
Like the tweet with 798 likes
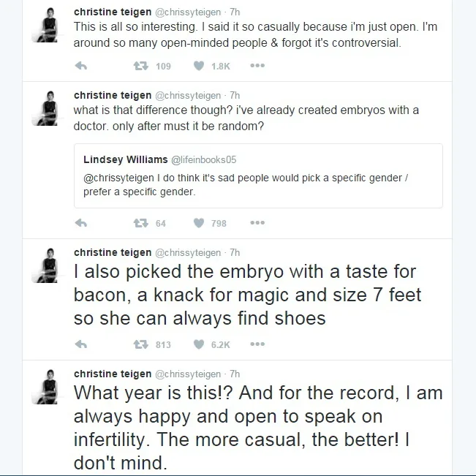pos(199,223)
